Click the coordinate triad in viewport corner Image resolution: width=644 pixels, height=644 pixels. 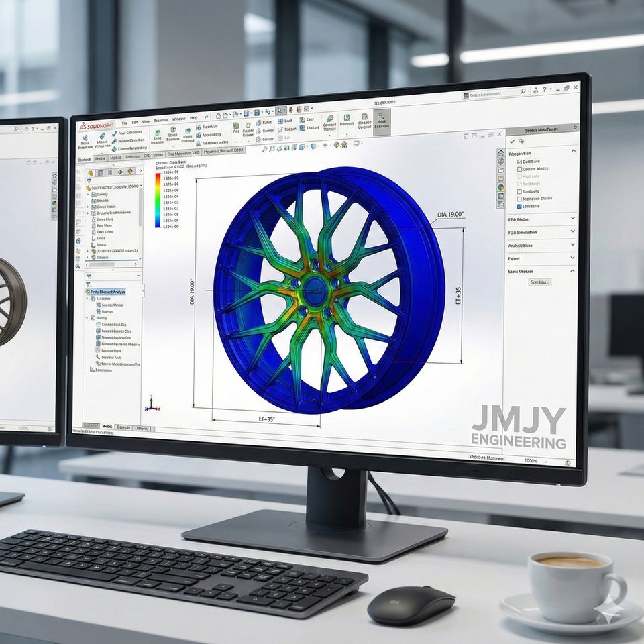click(x=152, y=403)
